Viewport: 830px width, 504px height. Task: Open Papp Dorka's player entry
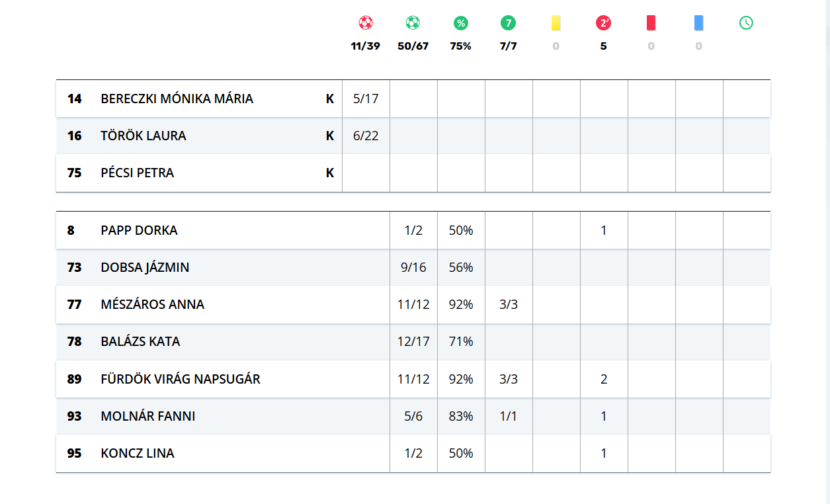(139, 230)
